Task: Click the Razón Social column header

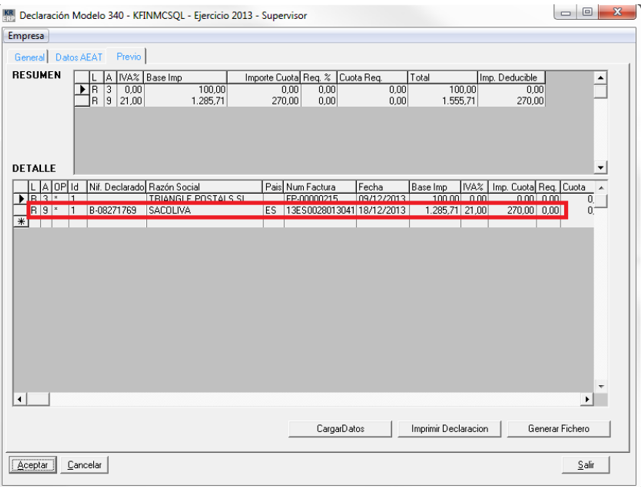Action: tap(204, 187)
